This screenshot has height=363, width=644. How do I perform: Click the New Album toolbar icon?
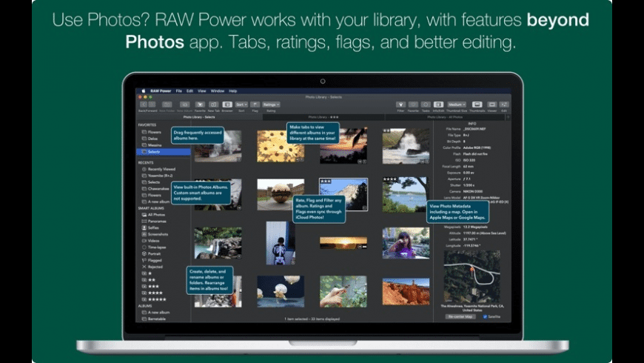[x=184, y=105]
